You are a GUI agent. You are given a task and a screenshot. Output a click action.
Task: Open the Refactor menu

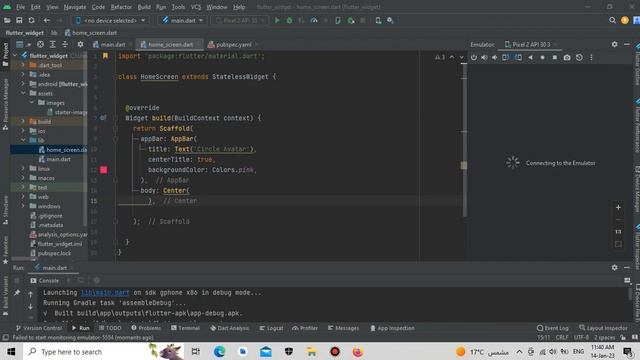click(x=121, y=7)
